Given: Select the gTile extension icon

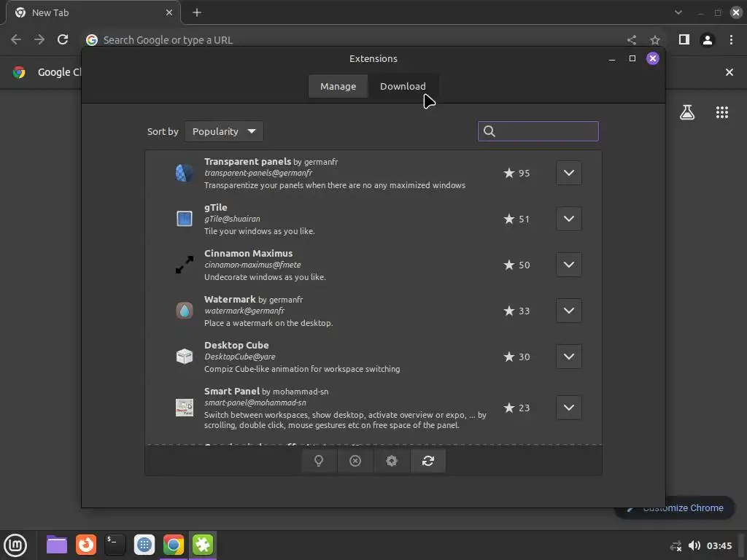Looking at the screenshot, I should pos(185,219).
